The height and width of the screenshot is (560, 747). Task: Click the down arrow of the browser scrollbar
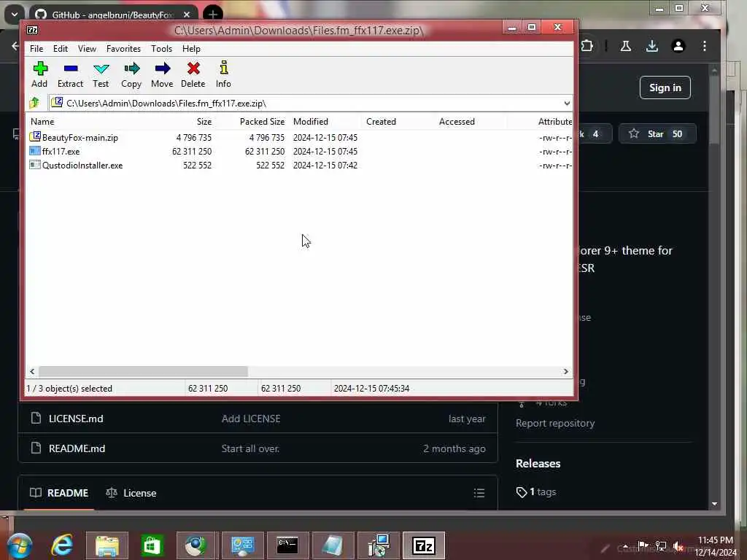point(714,504)
